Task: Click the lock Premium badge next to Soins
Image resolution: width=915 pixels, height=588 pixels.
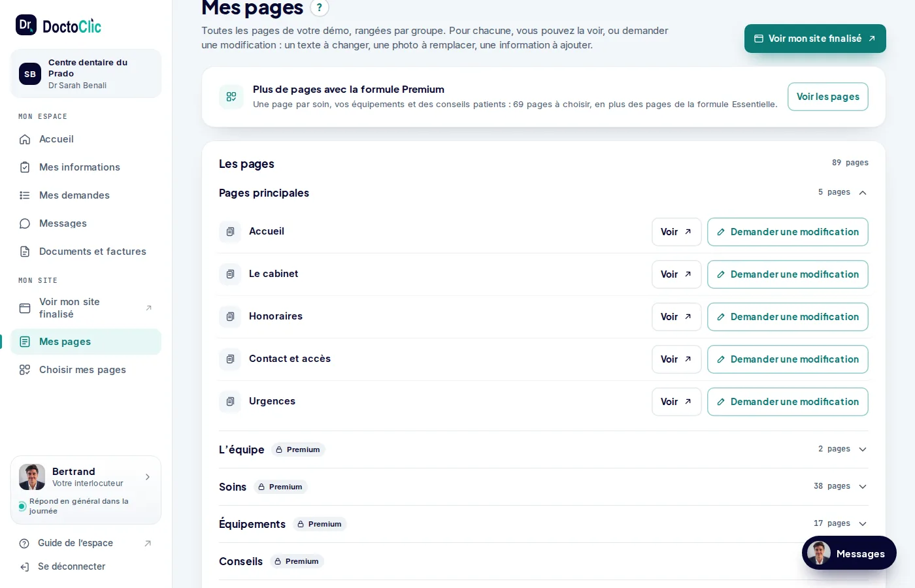Action: click(x=280, y=487)
